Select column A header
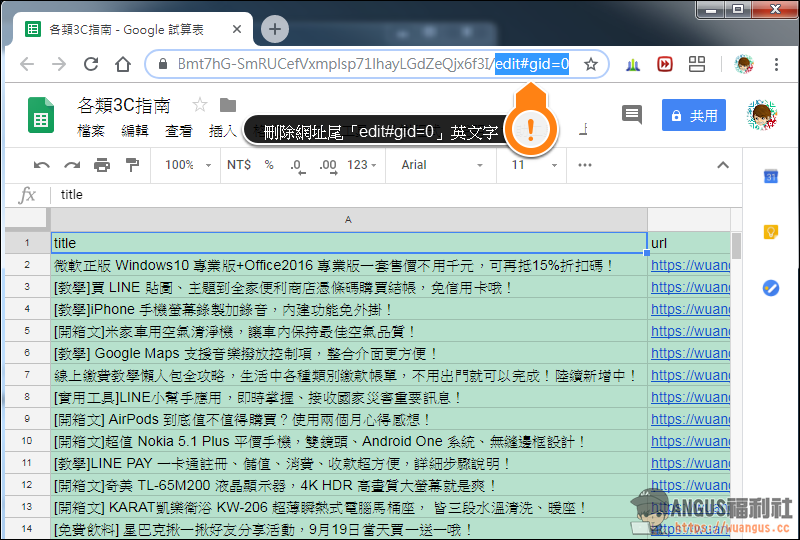Viewport: 800px width, 540px height. point(348,219)
